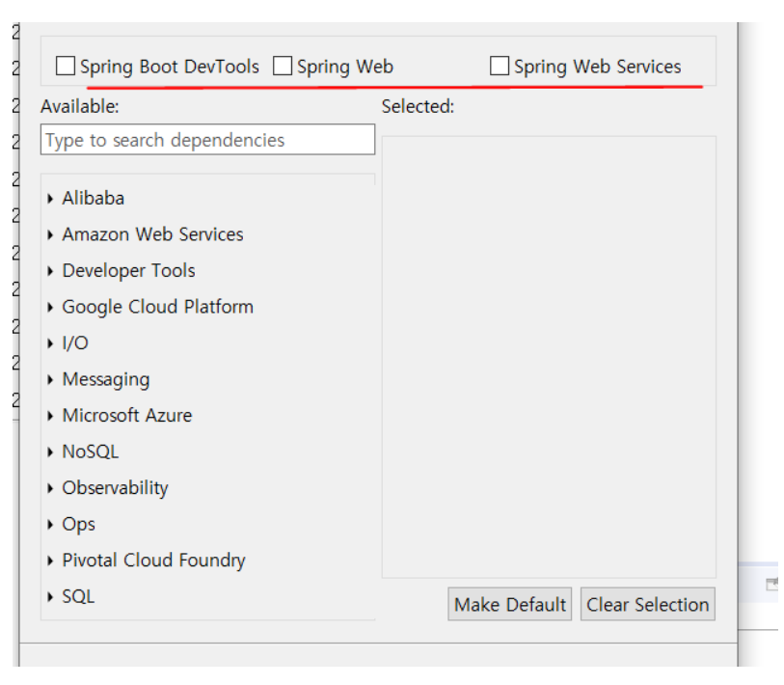Expand the Google Cloud Platform arrow

(50, 307)
